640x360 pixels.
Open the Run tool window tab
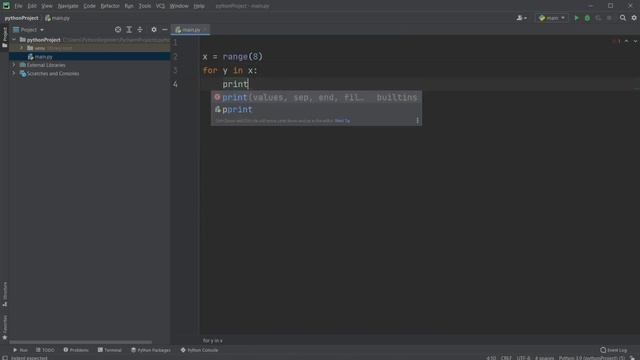point(20,350)
